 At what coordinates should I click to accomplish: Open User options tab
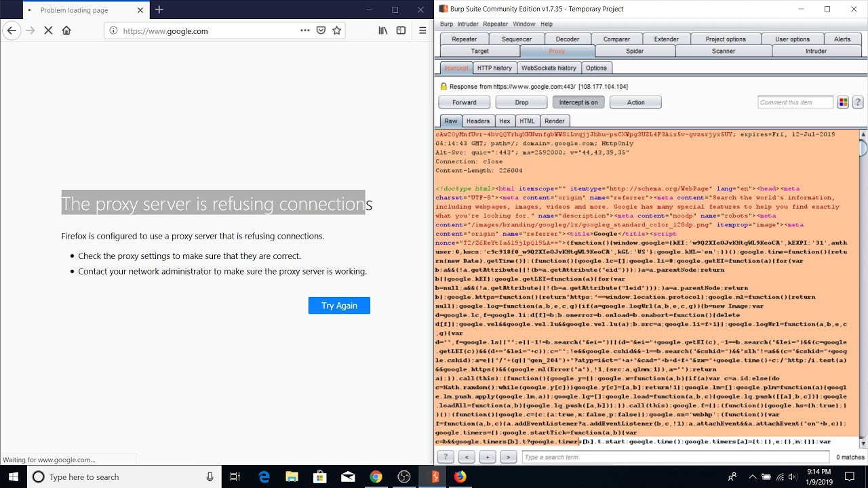pos(792,39)
